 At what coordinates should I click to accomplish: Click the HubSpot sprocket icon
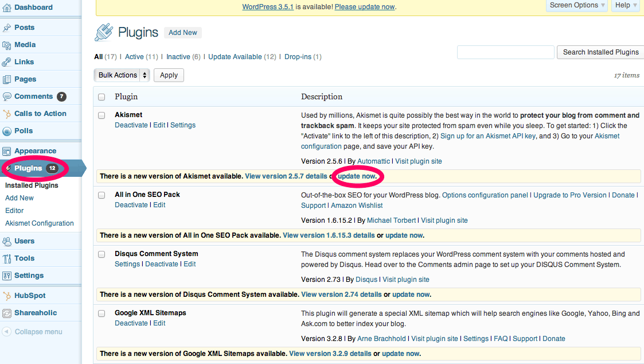pyautogui.click(x=6, y=296)
